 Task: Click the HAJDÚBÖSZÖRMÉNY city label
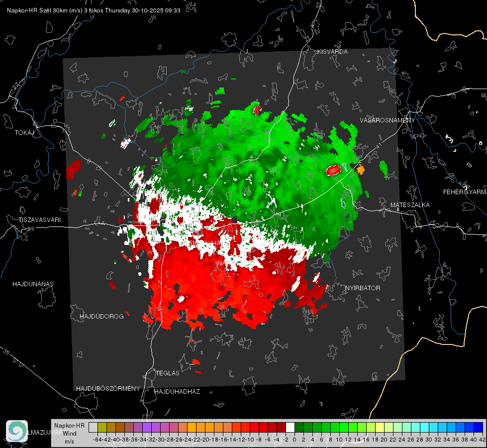pos(108,389)
